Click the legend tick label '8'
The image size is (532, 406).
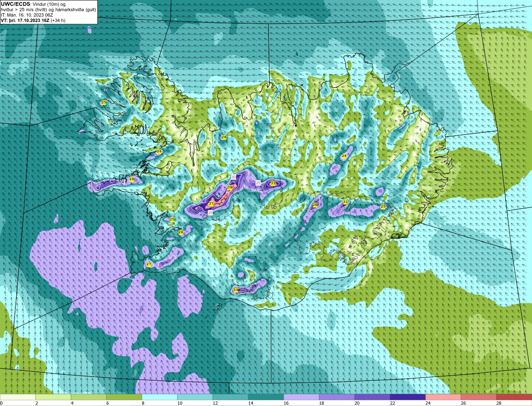(143, 403)
